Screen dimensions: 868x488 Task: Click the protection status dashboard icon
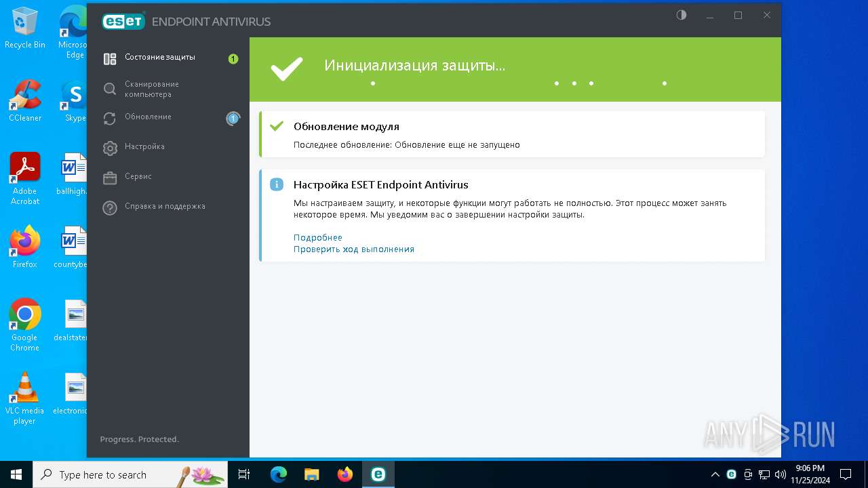pyautogui.click(x=110, y=59)
